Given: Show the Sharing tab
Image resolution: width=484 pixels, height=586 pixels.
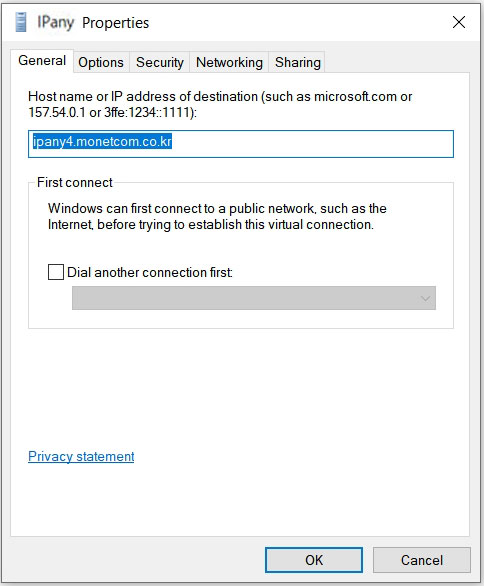Looking at the screenshot, I should (298, 62).
